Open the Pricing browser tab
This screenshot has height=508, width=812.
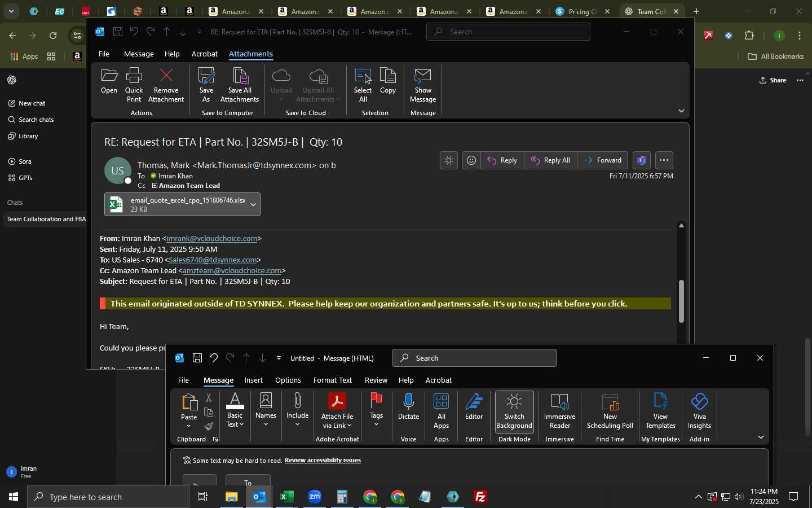coord(582,11)
